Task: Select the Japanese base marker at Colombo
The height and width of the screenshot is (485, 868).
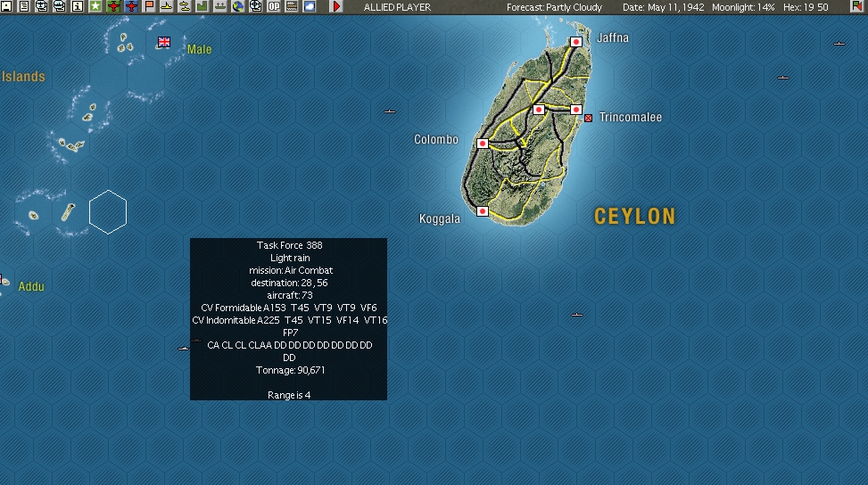Action: tap(482, 144)
